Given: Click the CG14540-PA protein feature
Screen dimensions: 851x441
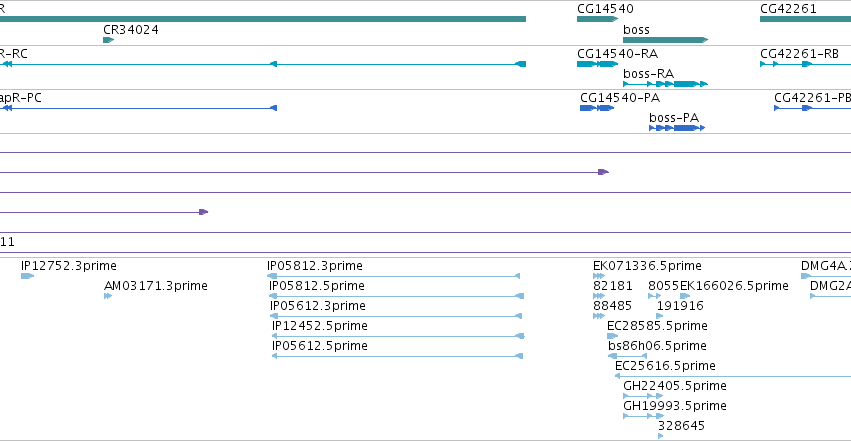Looking at the screenshot, I should coord(597,108).
